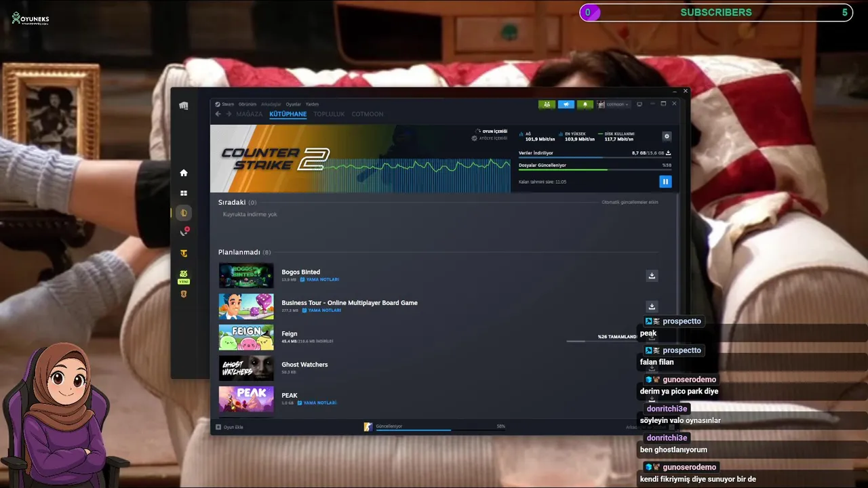Click the ATÖLYE İÇERİĞİ legend label
This screenshot has width=868, height=488.
493,138
